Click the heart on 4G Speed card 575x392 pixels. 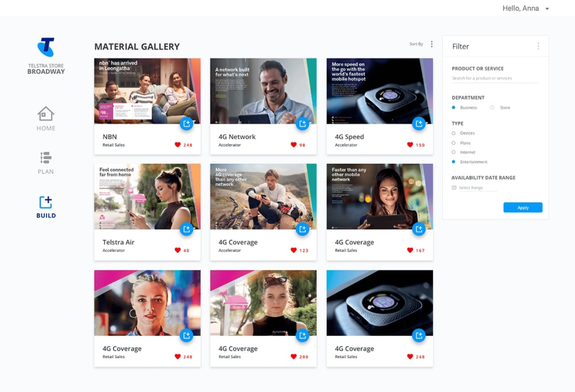coord(410,145)
